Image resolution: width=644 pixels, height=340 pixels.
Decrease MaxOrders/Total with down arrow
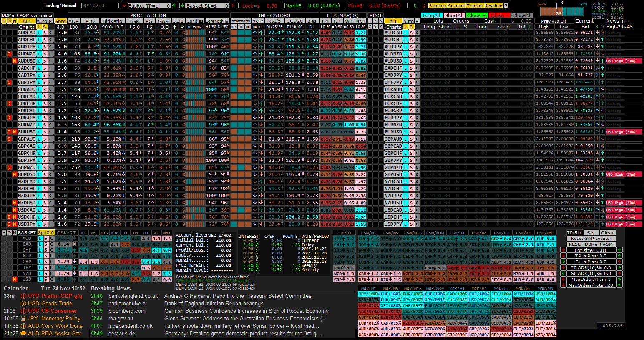point(564,285)
